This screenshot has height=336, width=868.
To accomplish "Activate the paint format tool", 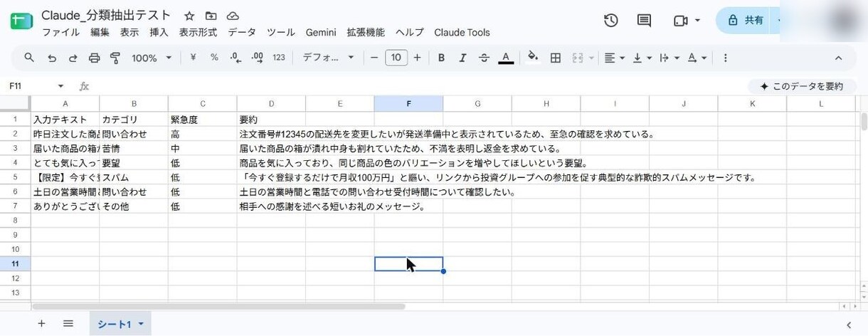I will pos(115,58).
